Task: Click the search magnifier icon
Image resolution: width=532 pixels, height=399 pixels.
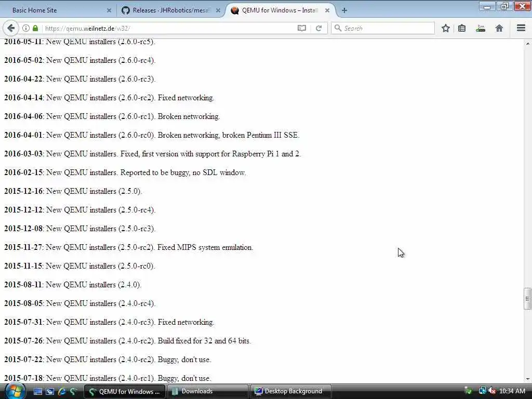Action: point(338,28)
